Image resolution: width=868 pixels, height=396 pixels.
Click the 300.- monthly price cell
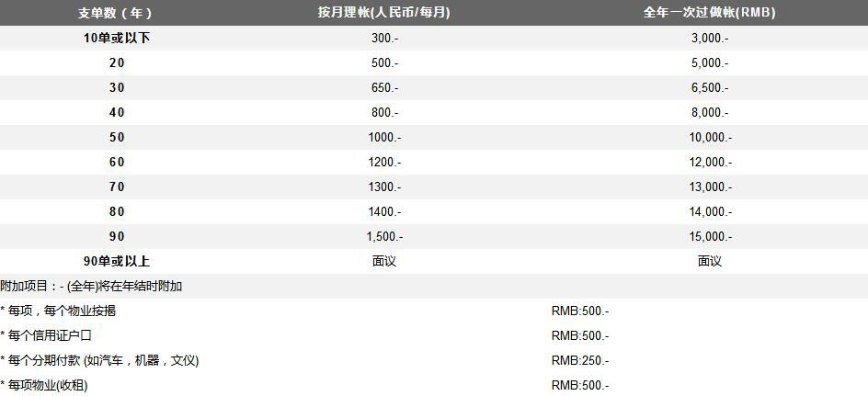click(384, 38)
